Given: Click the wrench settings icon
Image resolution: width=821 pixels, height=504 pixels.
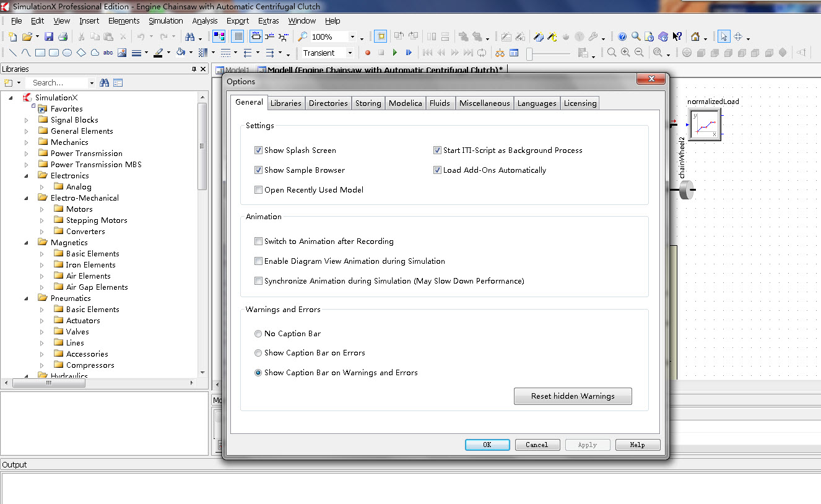Looking at the screenshot, I should [593, 37].
